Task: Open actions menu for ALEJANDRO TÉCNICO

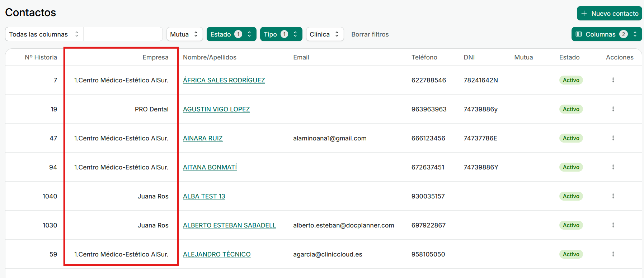Action: pyautogui.click(x=613, y=254)
